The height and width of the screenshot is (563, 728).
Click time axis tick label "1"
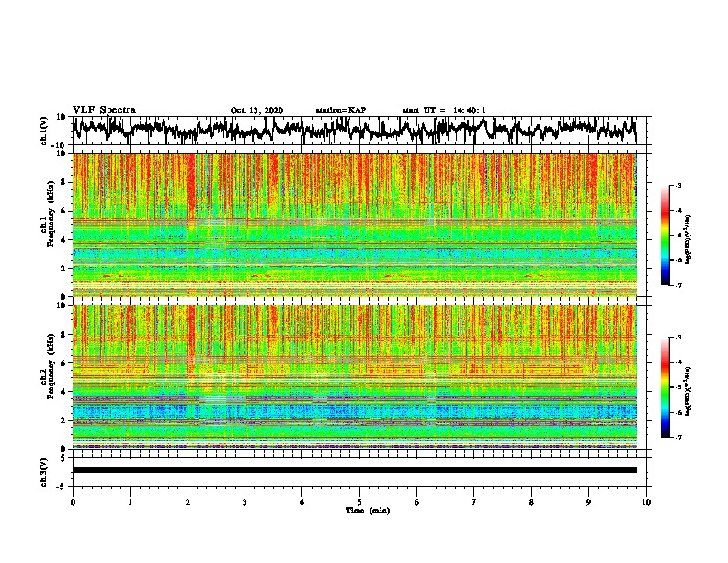tap(130, 502)
